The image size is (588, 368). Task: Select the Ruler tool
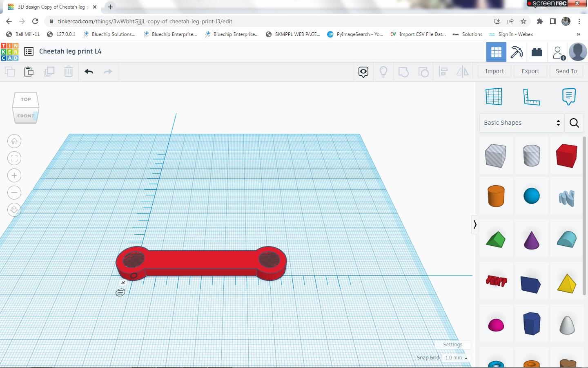(x=531, y=97)
